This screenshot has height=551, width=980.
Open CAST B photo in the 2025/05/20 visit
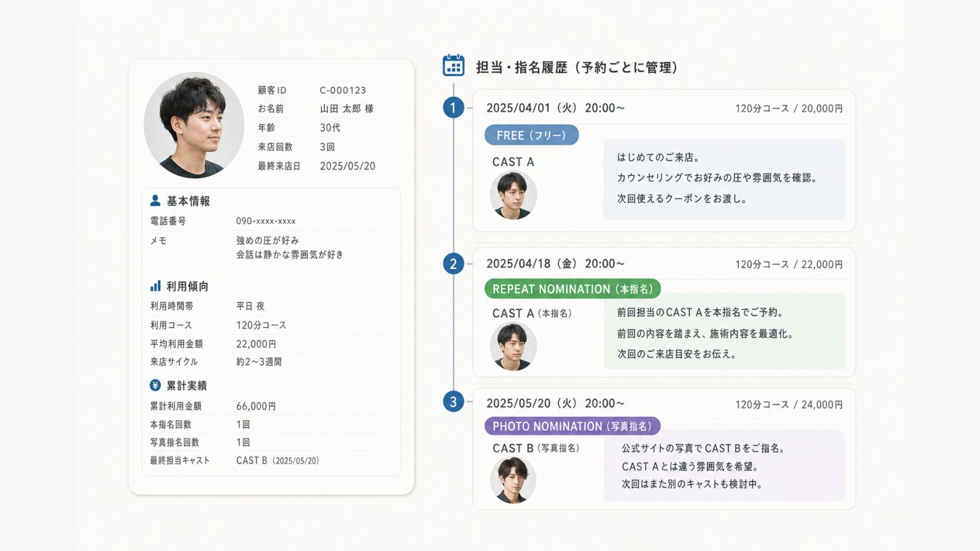[x=514, y=480]
